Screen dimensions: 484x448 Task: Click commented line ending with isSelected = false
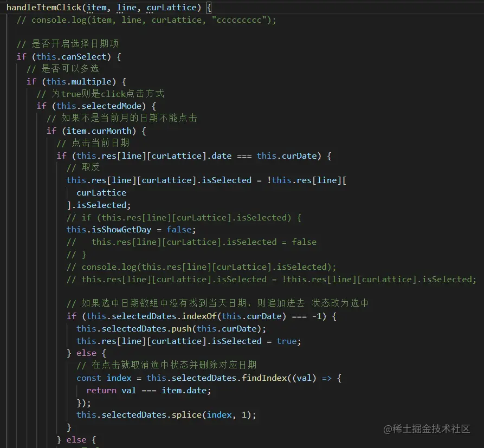click(x=191, y=242)
